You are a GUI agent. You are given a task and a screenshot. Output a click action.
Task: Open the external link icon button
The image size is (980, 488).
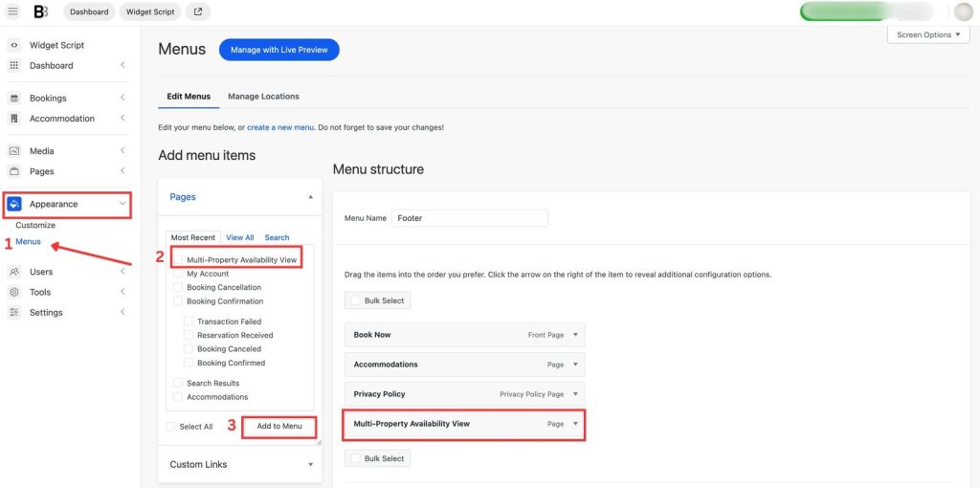click(x=198, y=11)
